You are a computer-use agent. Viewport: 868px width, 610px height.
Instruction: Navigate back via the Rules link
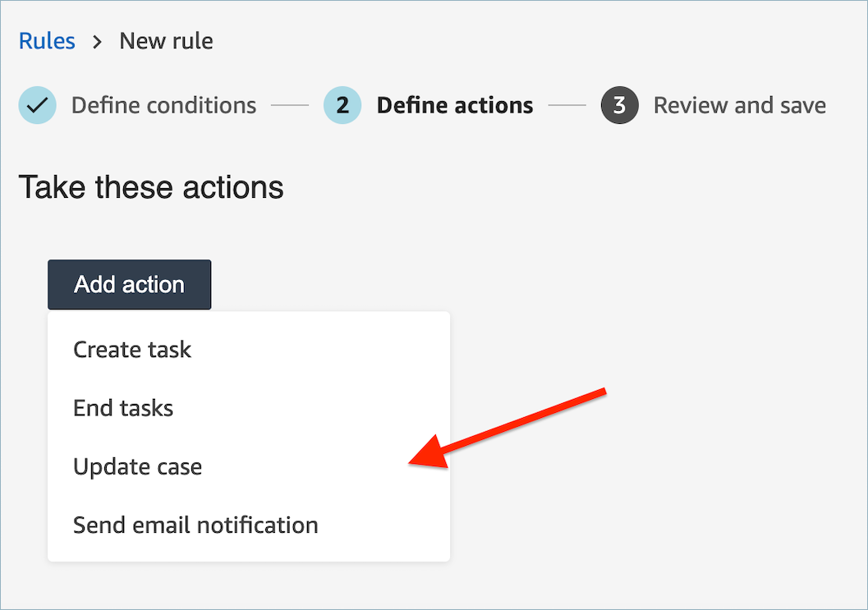click(x=47, y=40)
